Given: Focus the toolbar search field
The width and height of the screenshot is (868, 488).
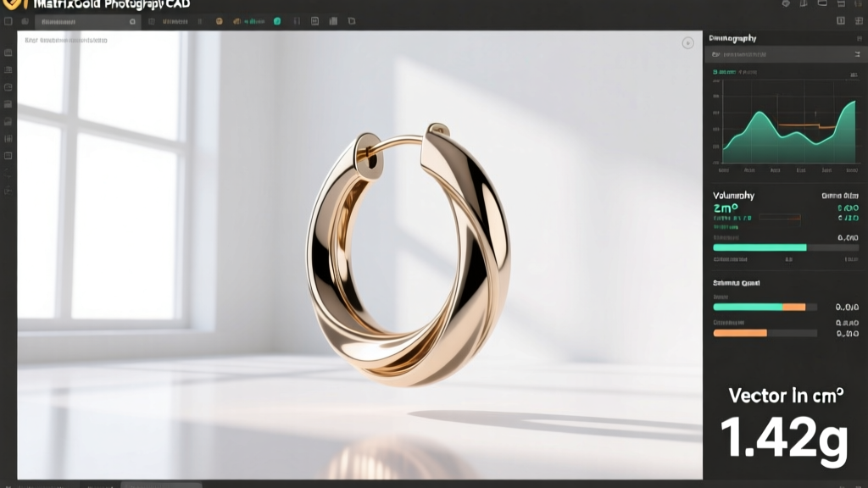Looking at the screenshot, I should click(x=87, y=21).
